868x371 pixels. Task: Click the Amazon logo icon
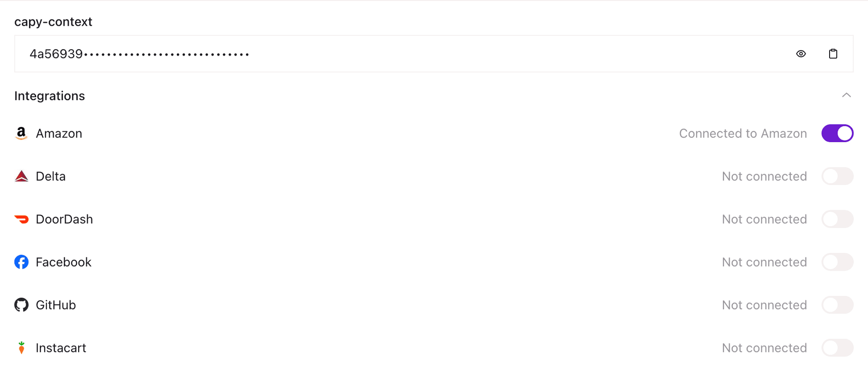point(21,133)
